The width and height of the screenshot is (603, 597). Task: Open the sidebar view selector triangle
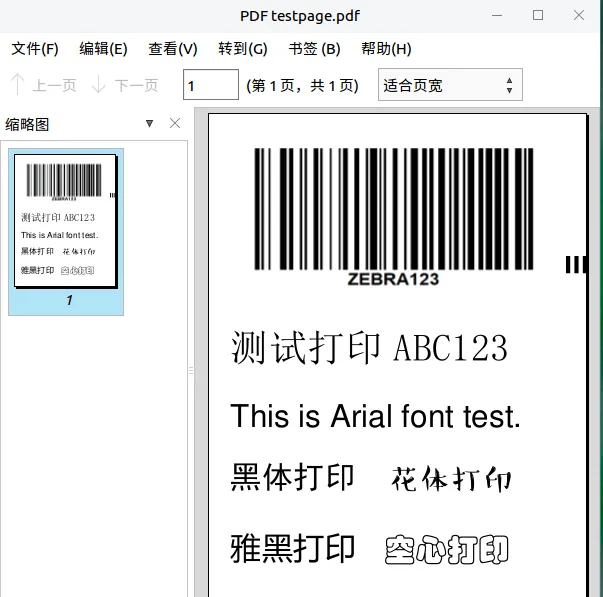point(150,123)
